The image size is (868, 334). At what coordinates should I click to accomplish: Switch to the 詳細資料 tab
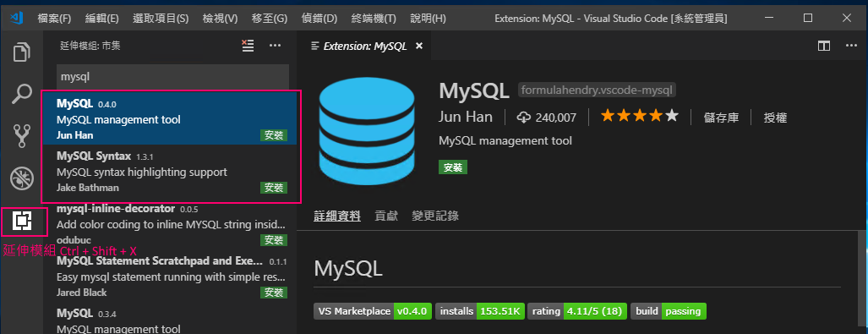(337, 216)
